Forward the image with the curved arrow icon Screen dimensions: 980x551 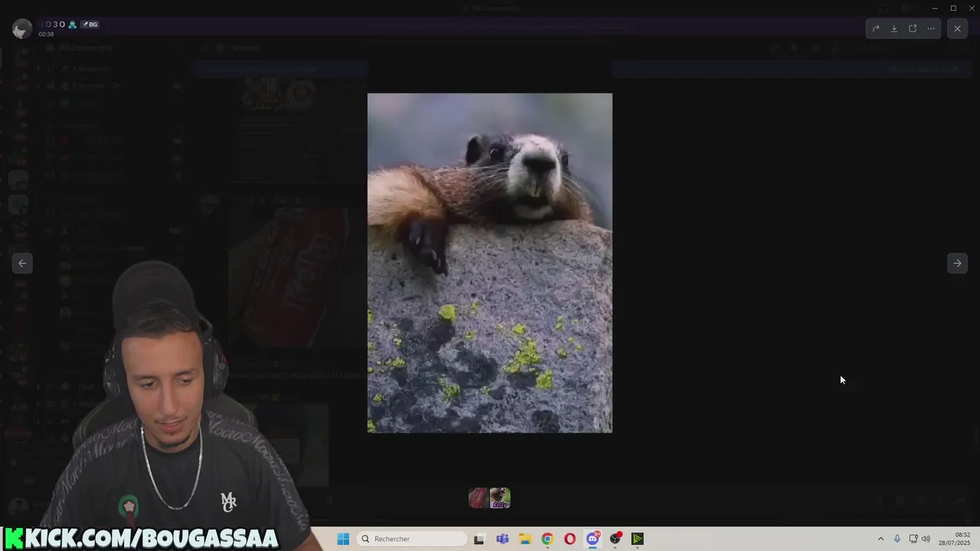(876, 28)
